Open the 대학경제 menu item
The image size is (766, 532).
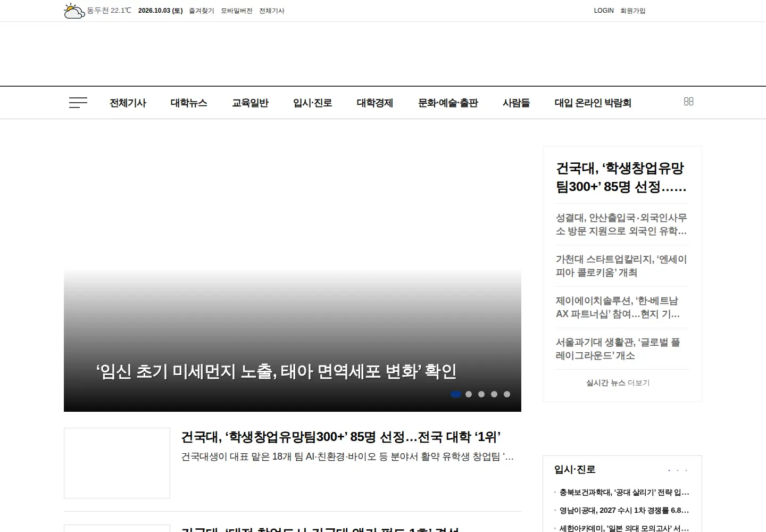tap(375, 103)
